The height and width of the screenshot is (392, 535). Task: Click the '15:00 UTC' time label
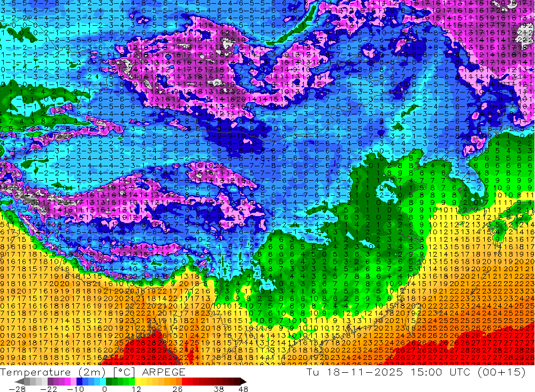[x=440, y=372]
